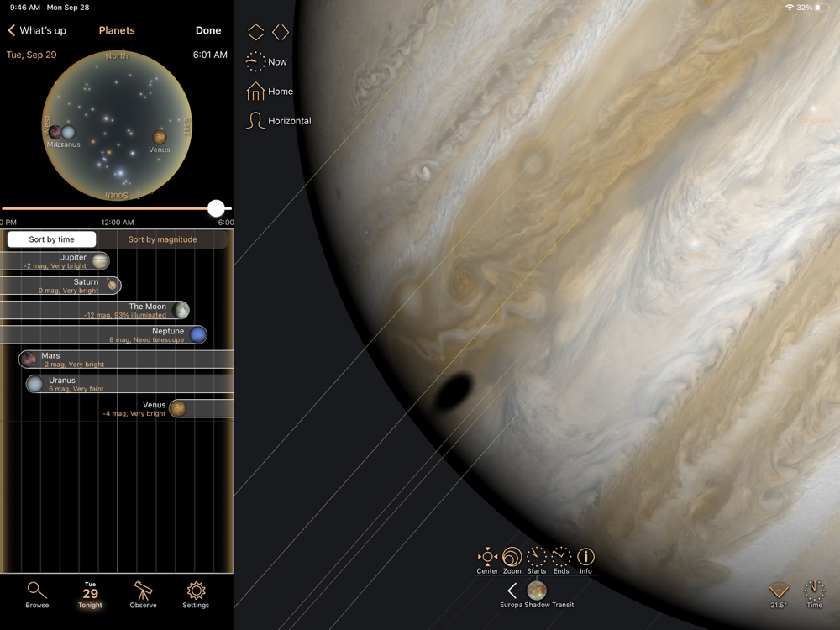
Task: Center on the selected object
Action: point(487,560)
